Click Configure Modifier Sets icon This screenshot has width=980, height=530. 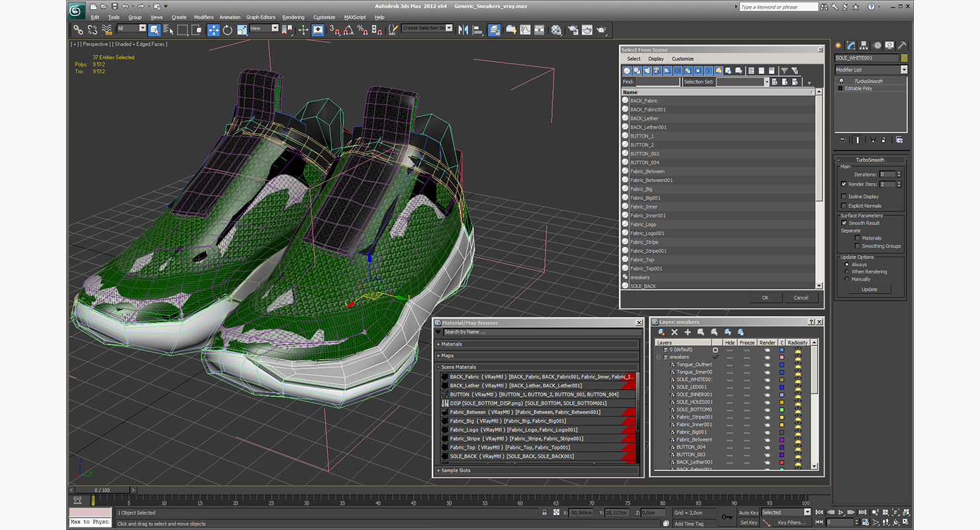899,140
